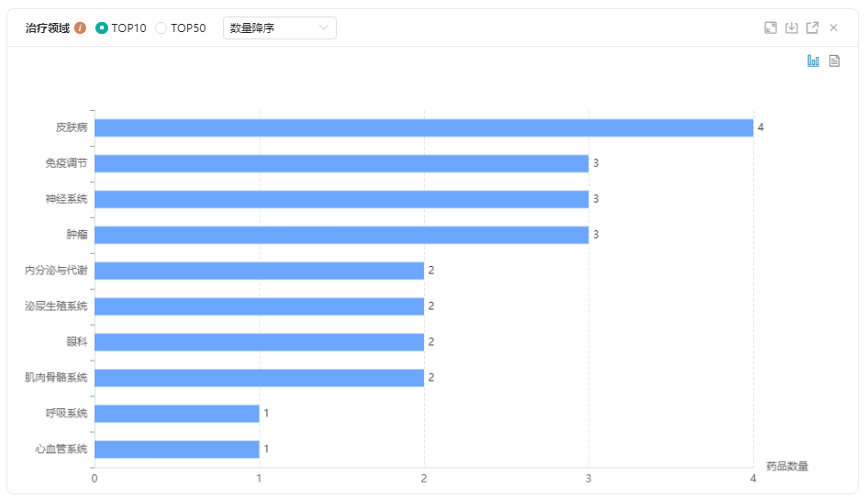Click the 眼科 bar
868x499 pixels.
[259, 342]
